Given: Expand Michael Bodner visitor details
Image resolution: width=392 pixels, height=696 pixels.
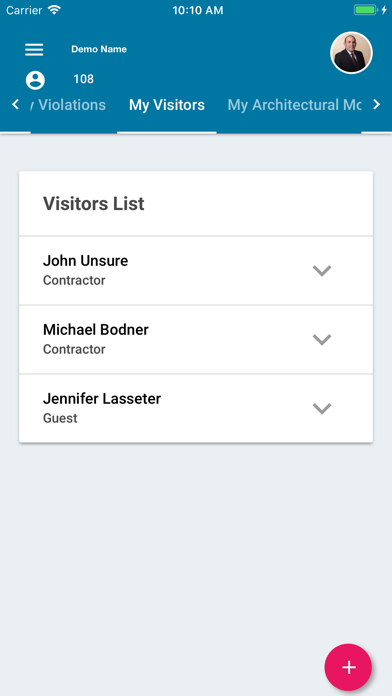Looking at the screenshot, I should (322, 340).
